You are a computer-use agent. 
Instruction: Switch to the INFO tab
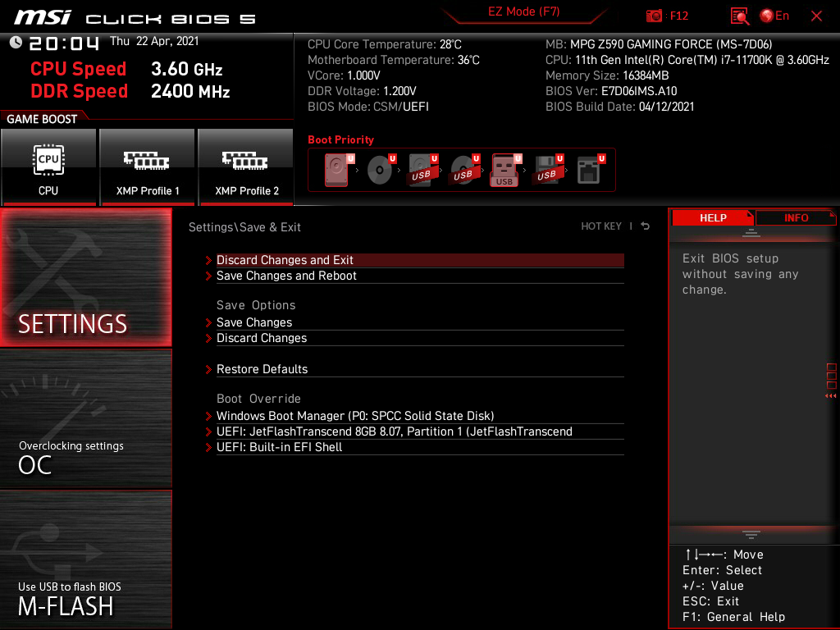point(796,218)
